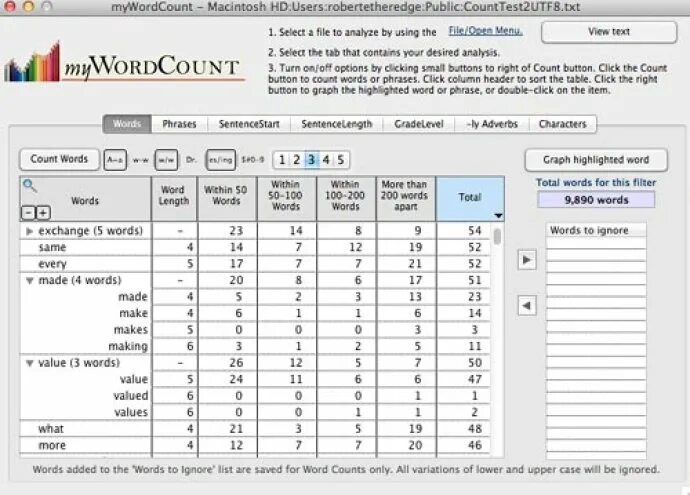
Task: Expand all groups with the plus button
Action: click(x=43, y=213)
